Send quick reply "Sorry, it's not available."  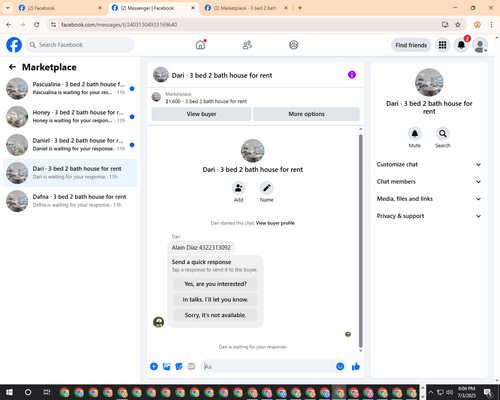pos(215,315)
